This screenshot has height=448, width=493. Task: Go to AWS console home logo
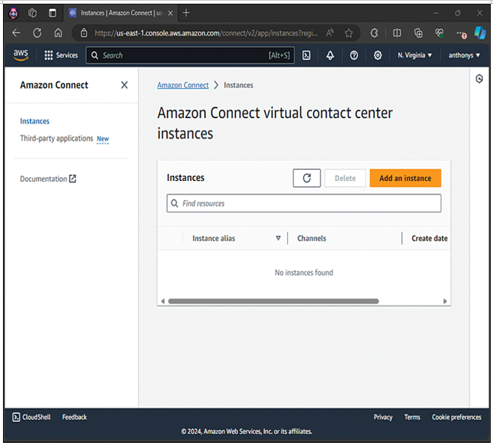click(21, 56)
